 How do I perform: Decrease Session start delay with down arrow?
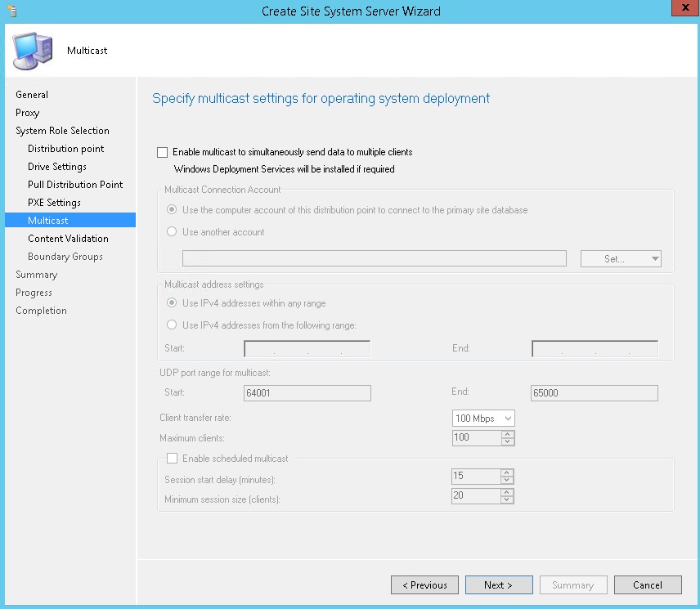[507, 480]
